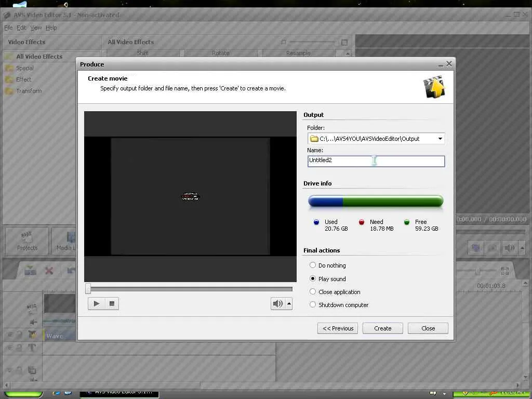Click the timeline insert clip icon
The image size is (532, 399).
tap(30, 270)
